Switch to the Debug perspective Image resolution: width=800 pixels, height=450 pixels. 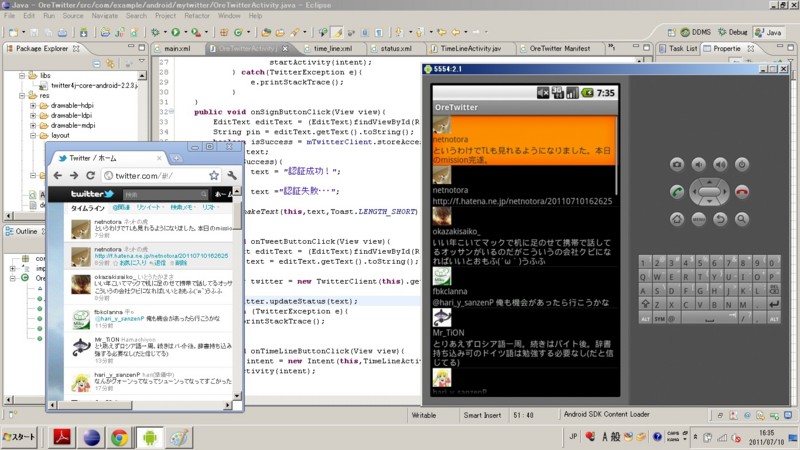(x=733, y=32)
